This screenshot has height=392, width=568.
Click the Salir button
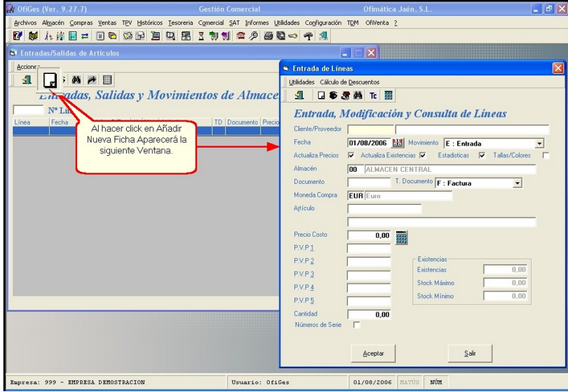tap(470, 353)
